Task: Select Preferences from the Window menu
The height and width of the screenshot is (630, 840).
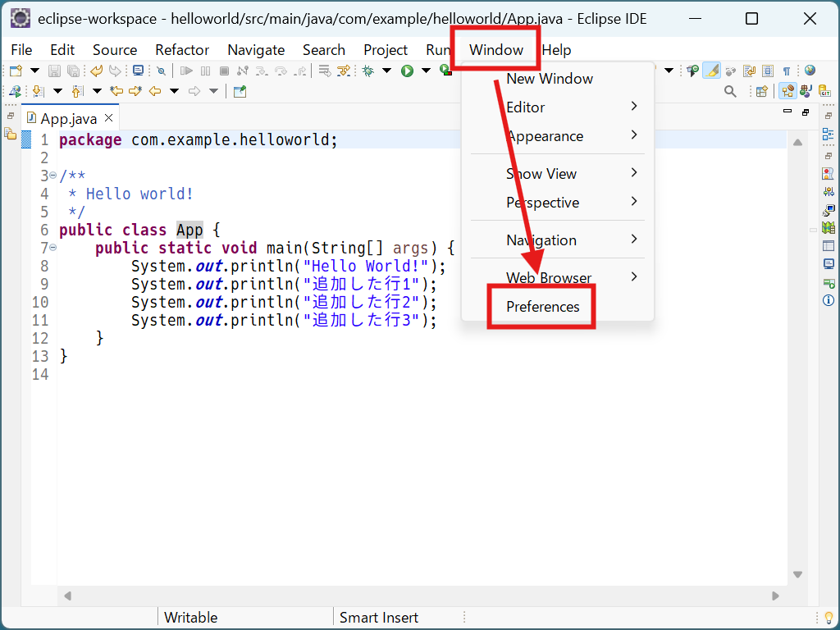Action: 541,306
